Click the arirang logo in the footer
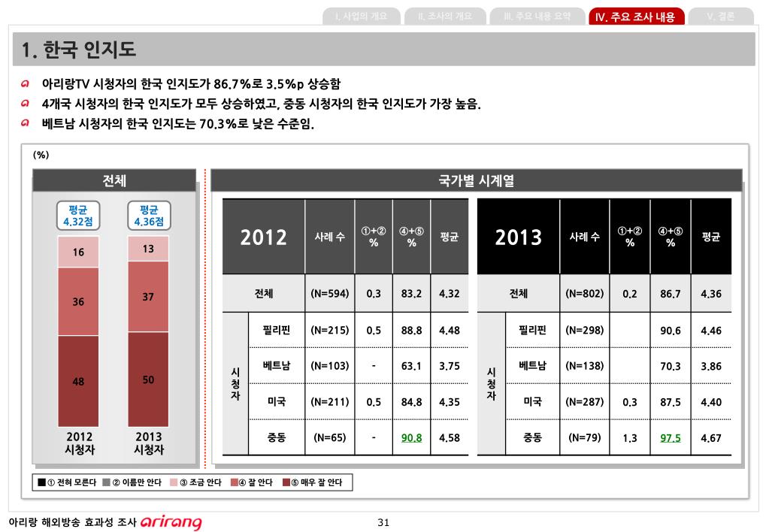The width and height of the screenshot is (769, 532). 171,522
